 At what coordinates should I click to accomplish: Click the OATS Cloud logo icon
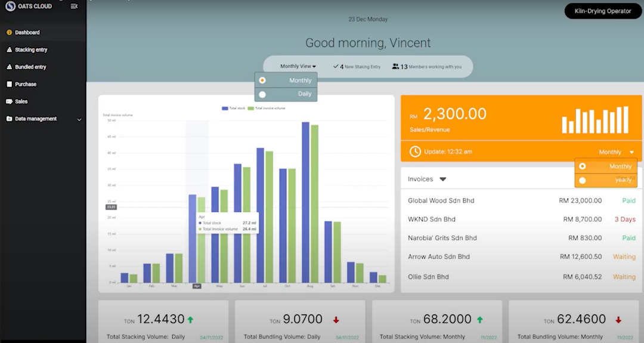point(10,7)
